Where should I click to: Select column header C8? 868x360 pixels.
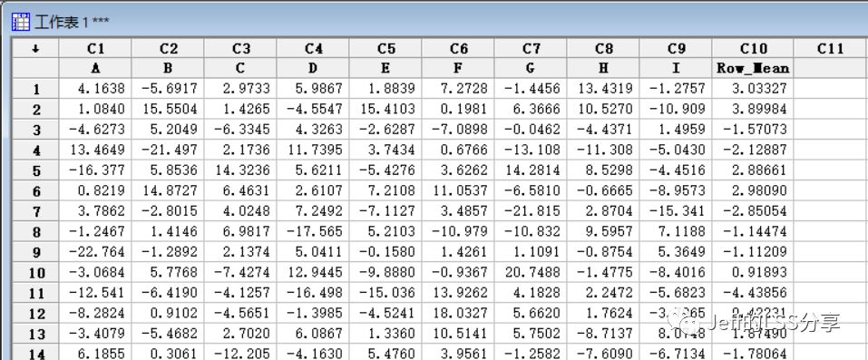click(603, 48)
